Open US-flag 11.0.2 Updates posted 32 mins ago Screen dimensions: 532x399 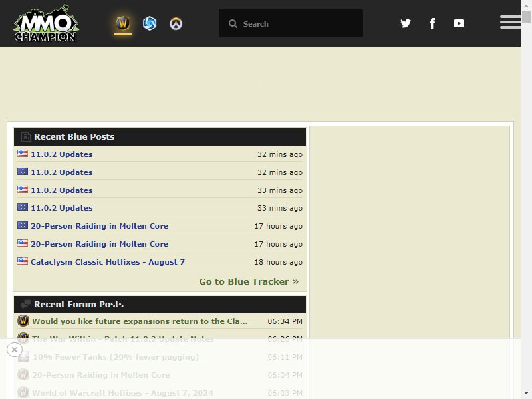[x=62, y=154]
